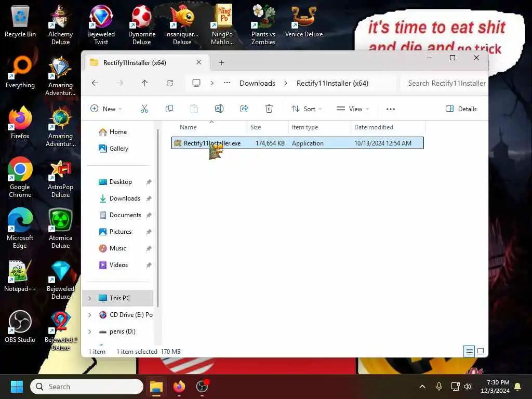Refresh the folder view
Viewport: 532px width, 399px height.
170,83
